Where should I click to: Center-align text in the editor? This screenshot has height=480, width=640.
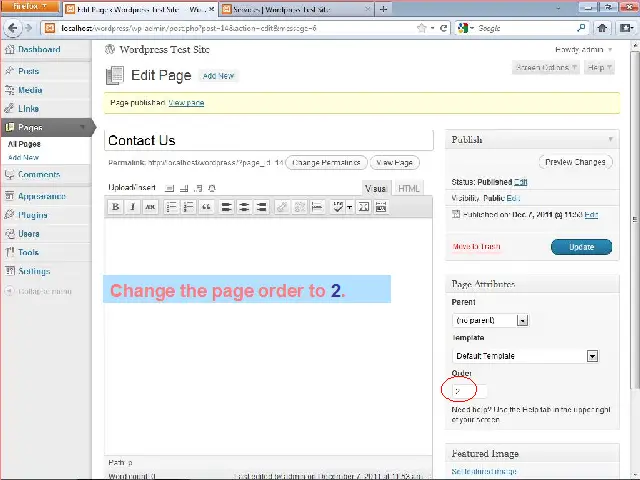(x=244, y=207)
